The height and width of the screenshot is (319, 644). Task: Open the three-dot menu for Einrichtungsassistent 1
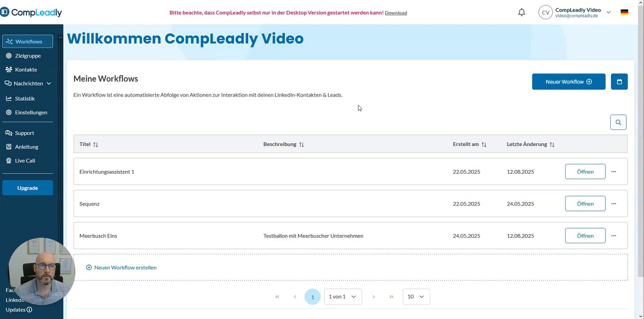(x=613, y=171)
